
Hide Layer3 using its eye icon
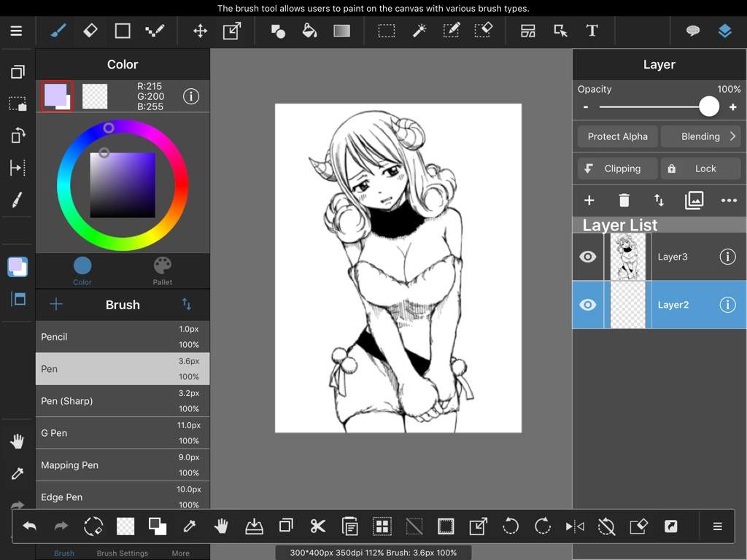[587, 257]
